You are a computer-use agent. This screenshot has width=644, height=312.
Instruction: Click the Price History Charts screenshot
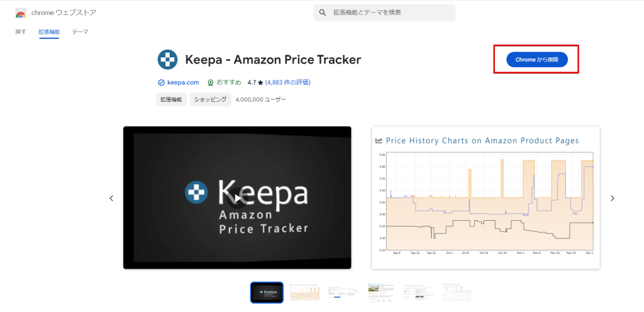pyautogui.click(x=486, y=198)
